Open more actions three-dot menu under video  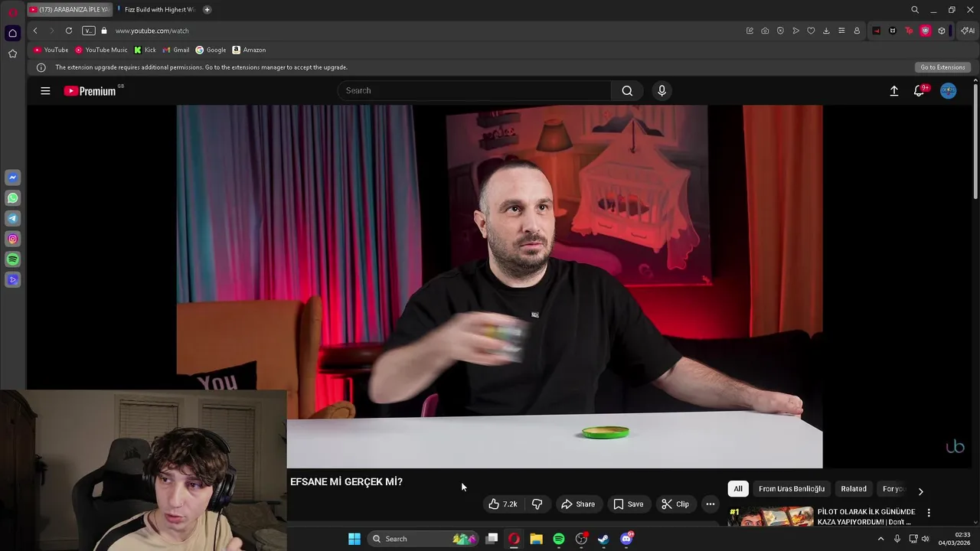coord(710,504)
